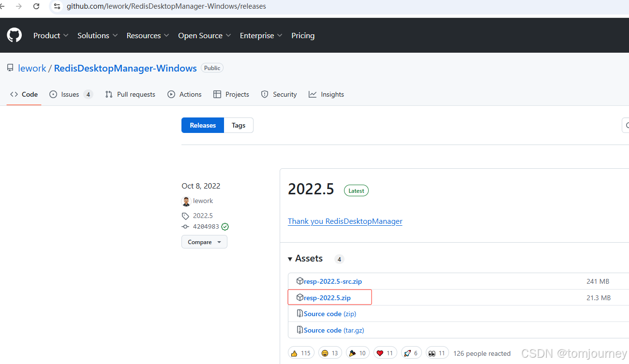This screenshot has height=364, width=629.
Task: Click the Assets count badge 4
Action: (x=339, y=259)
